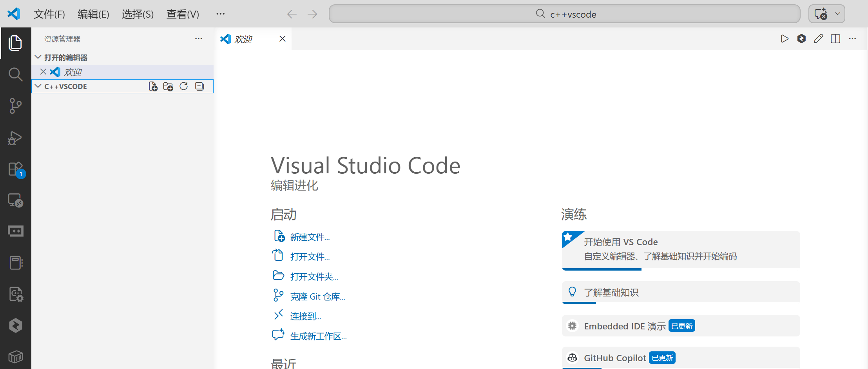Viewport: 868px width, 369px height.
Task: Open the GitHub Copilot walkthrough
Action: tap(681, 358)
